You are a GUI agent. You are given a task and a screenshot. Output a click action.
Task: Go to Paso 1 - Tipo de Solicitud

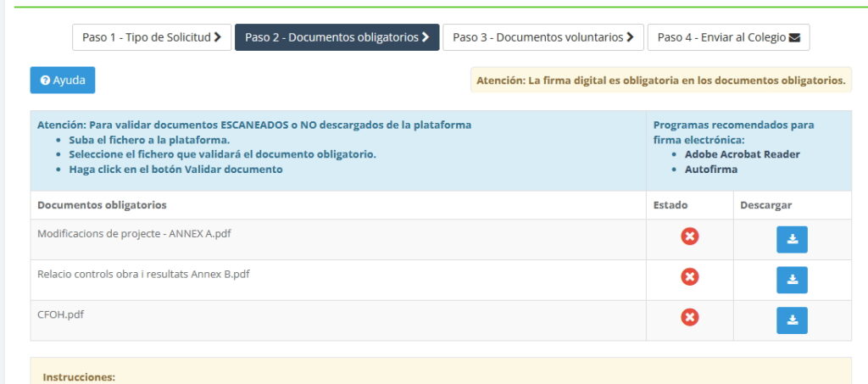(x=152, y=37)
